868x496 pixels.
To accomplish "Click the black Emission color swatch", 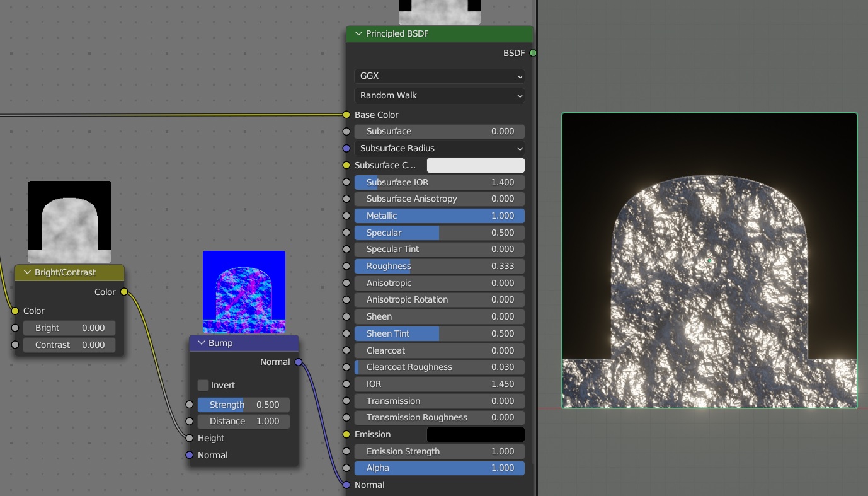I will click(475, 434).
